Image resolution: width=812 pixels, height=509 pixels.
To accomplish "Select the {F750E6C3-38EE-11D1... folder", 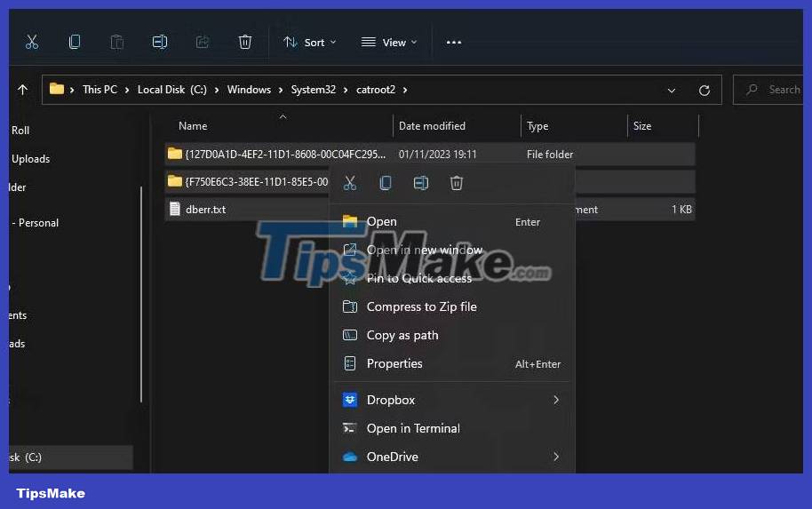I will 248,182.
